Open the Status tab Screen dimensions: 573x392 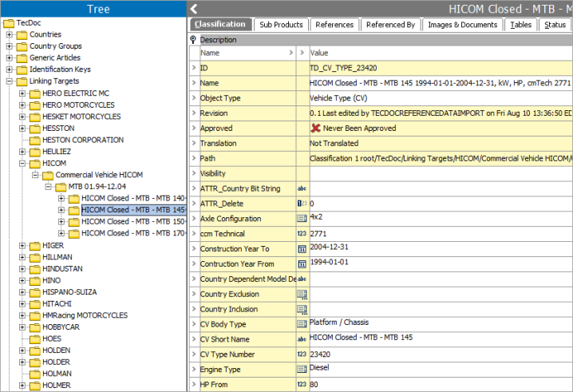click(555, 25)
